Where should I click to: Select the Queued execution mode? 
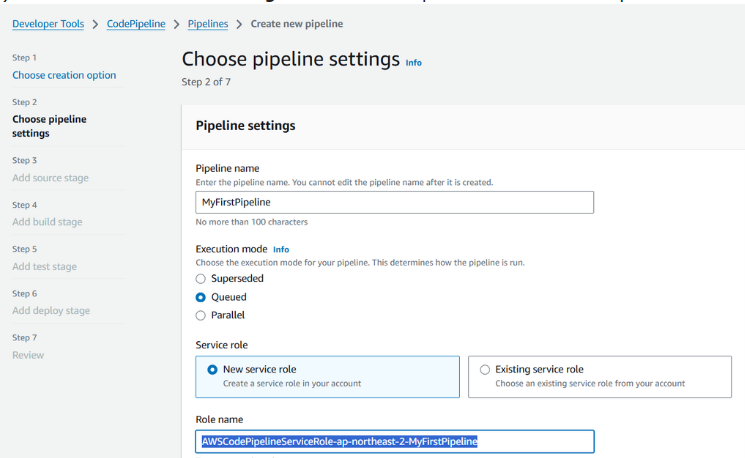click(201, 297)
